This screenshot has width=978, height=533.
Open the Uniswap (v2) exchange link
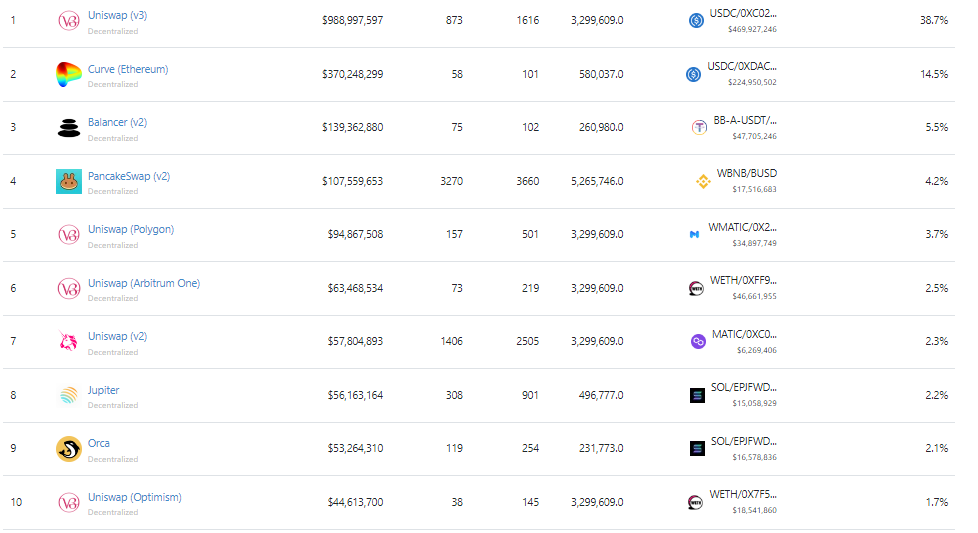pyautogui.click(x=117, y=336)
